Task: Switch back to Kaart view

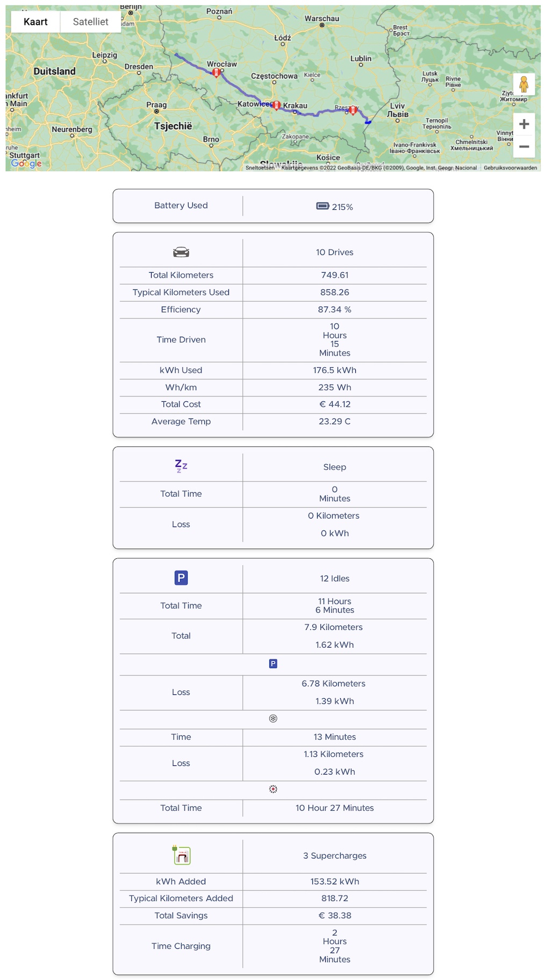Action: 34,22
